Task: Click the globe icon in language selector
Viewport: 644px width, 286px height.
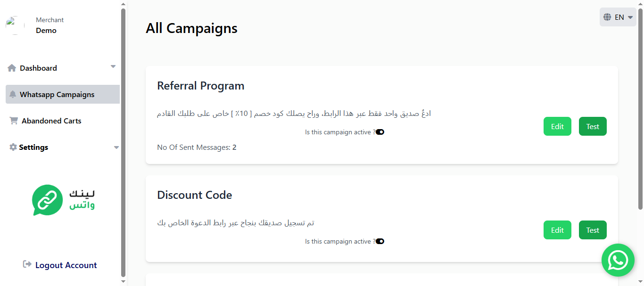Action: tap(607, 17)
